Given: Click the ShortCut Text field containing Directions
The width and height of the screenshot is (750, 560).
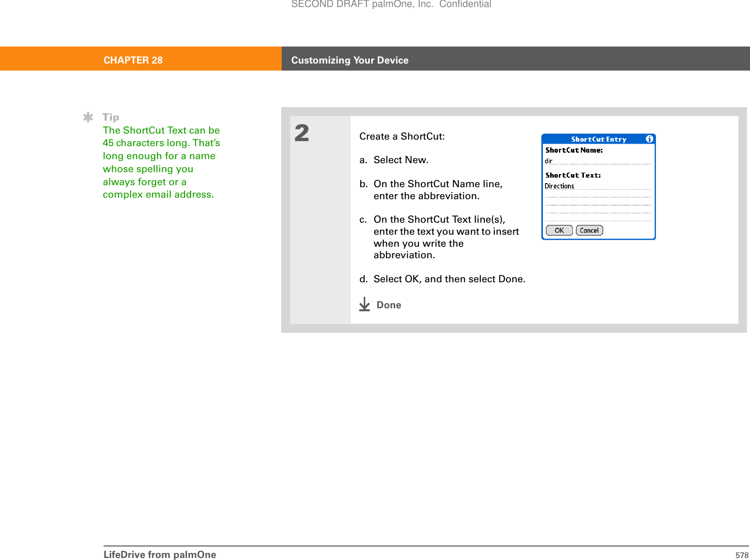Looking at the screenshot, I should pyautogui.click(x=598, y=186).
